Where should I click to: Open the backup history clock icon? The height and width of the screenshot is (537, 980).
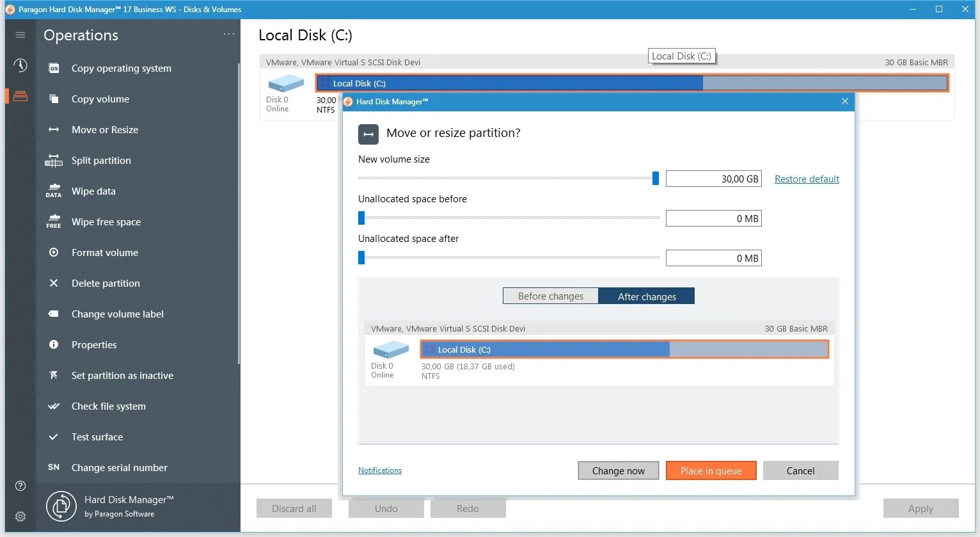tap(20, 65)
